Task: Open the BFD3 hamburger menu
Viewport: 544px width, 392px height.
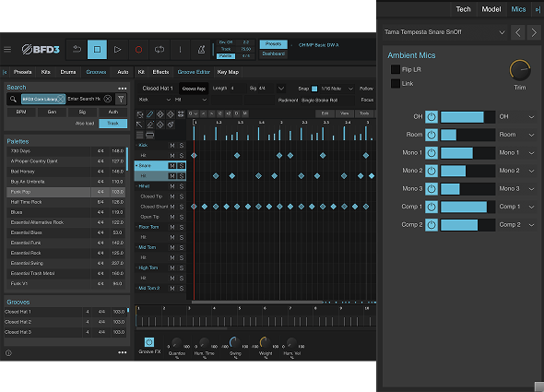Action: coord(7,49)
